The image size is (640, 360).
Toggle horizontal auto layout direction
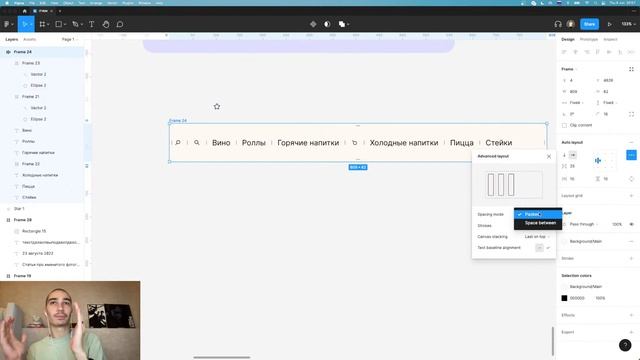click(573, 155)
